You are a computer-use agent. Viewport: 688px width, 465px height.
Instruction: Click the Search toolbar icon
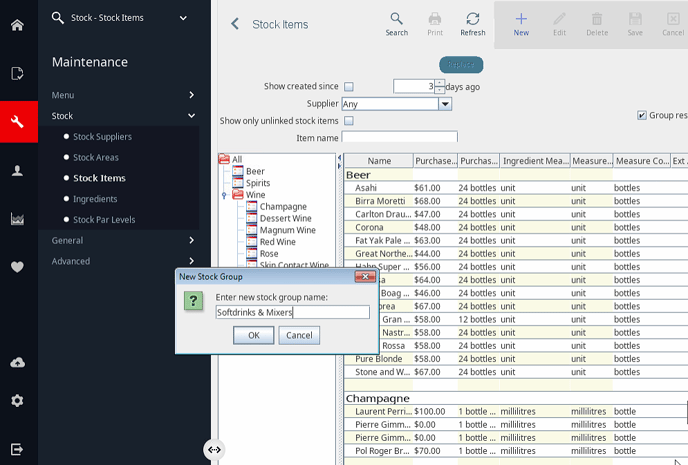[x=397, y=24]
